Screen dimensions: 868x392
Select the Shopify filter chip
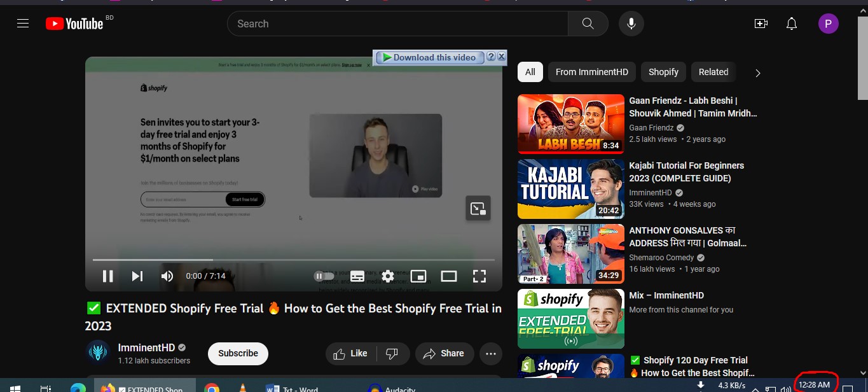(663, 72)
